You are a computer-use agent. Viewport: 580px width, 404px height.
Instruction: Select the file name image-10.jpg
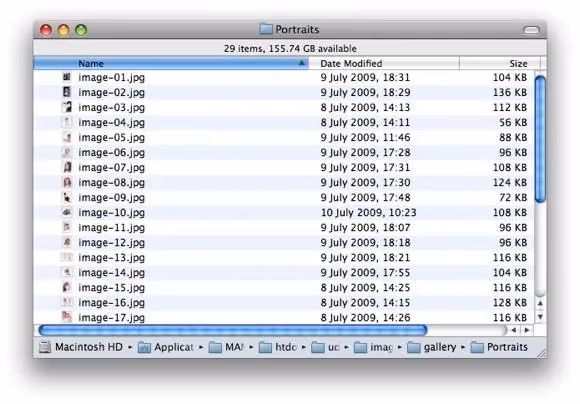tap(111, 213)
